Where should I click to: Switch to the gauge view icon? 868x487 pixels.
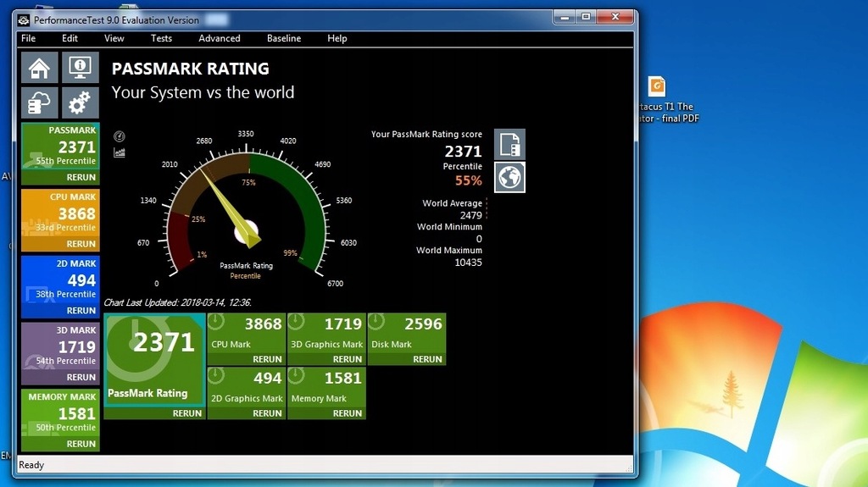(119, 136)
